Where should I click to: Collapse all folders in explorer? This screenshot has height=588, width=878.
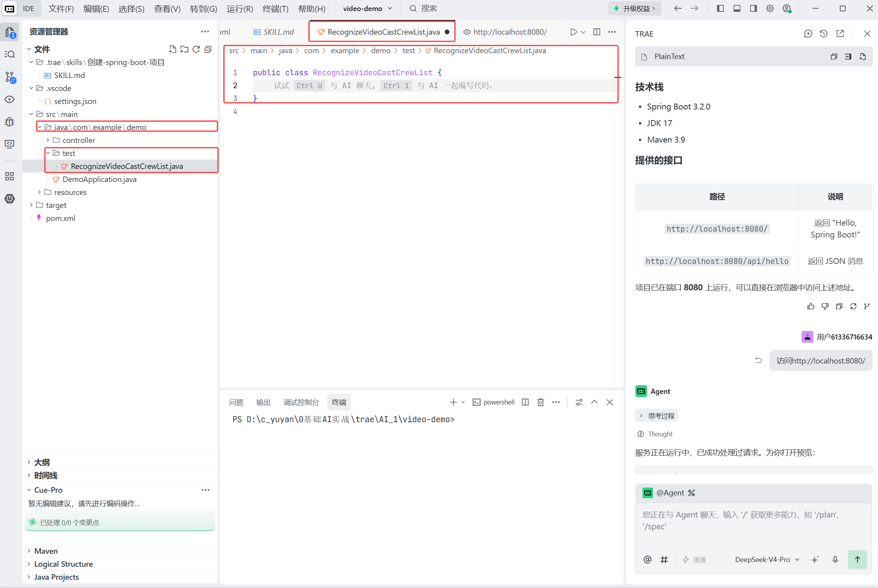(208, 49)
